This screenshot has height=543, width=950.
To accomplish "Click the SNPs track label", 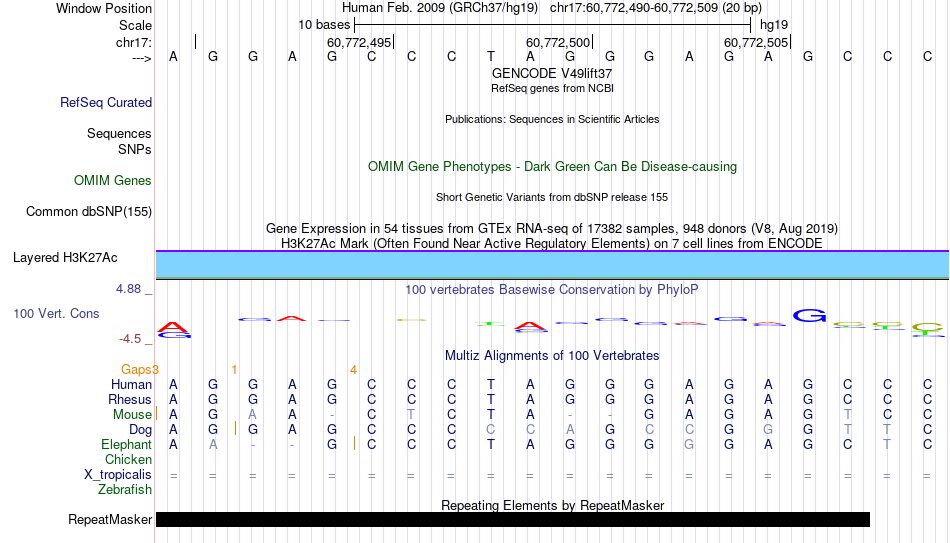I will point(135,149).
